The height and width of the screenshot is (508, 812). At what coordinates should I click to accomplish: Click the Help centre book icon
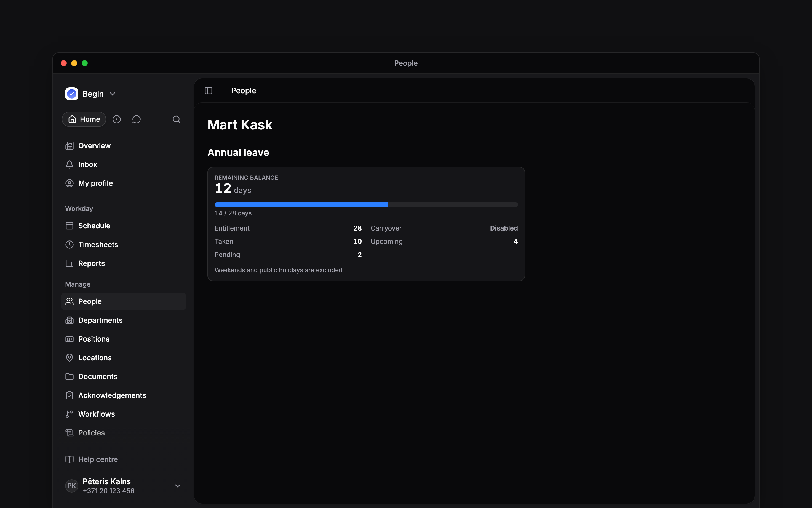point(70,459)
